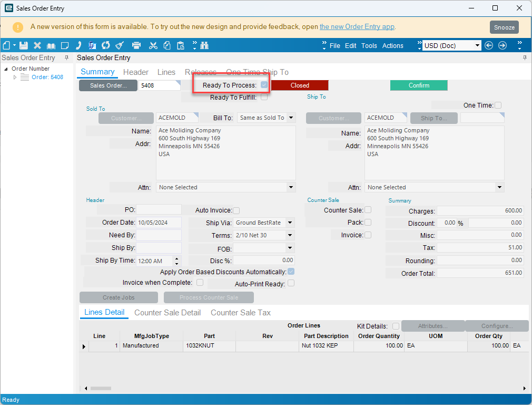Check the One Time ship-to checkbox
Screen dimensions: 532x405
[498, 105]
